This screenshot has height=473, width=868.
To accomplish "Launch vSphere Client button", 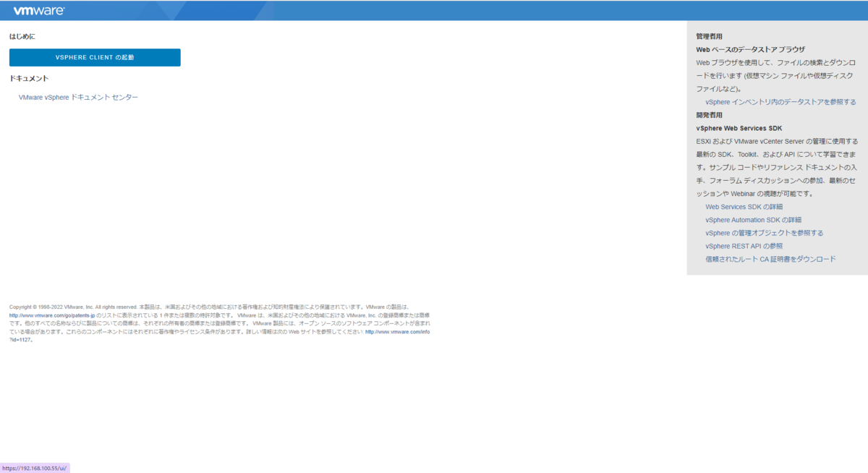I will (95, 57).
